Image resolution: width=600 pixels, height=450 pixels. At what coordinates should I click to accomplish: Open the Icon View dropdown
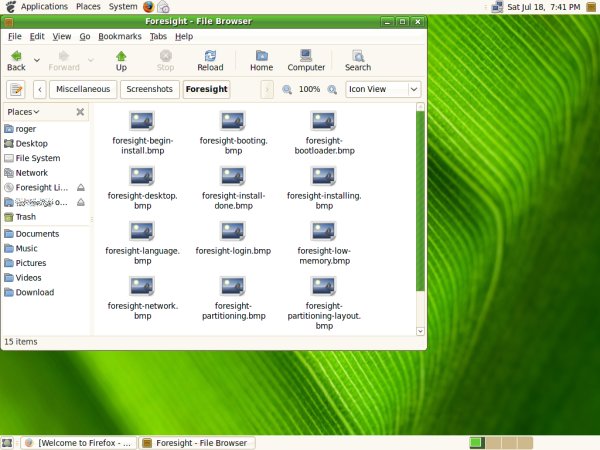tap(383, 89)
